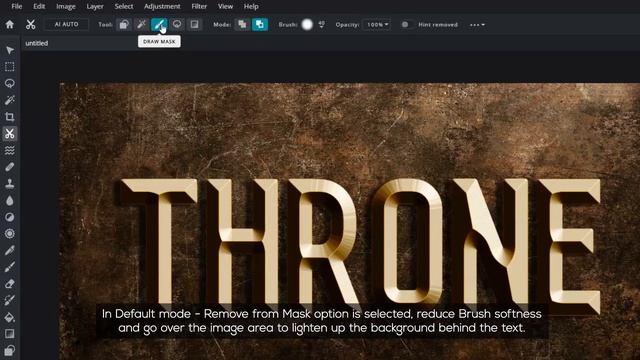Open the Adjustment menu
640x360 pixels.
coord(162,7)
